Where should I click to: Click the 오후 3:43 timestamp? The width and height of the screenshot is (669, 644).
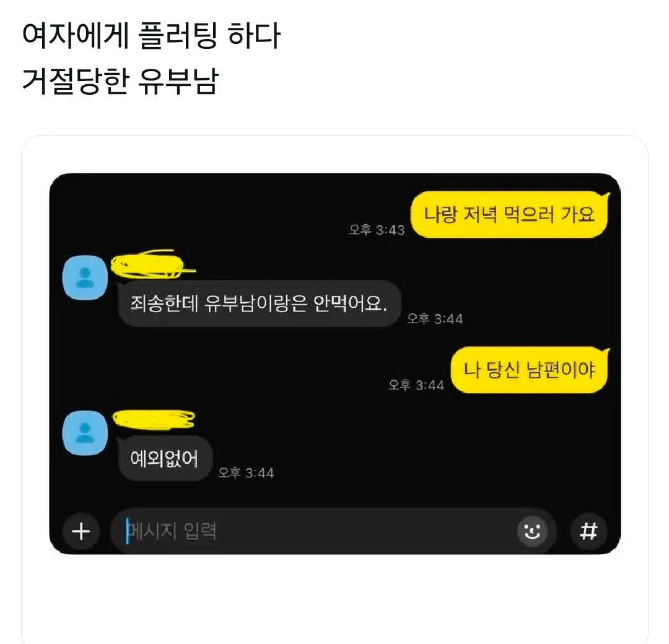377,230
